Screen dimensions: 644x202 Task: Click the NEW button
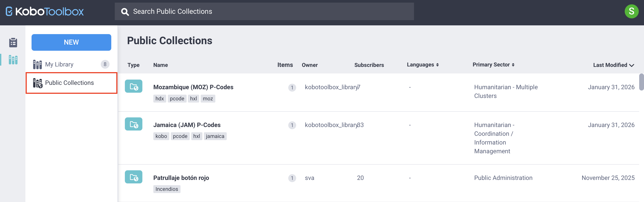pyautogui.click(x=71, y=42)
